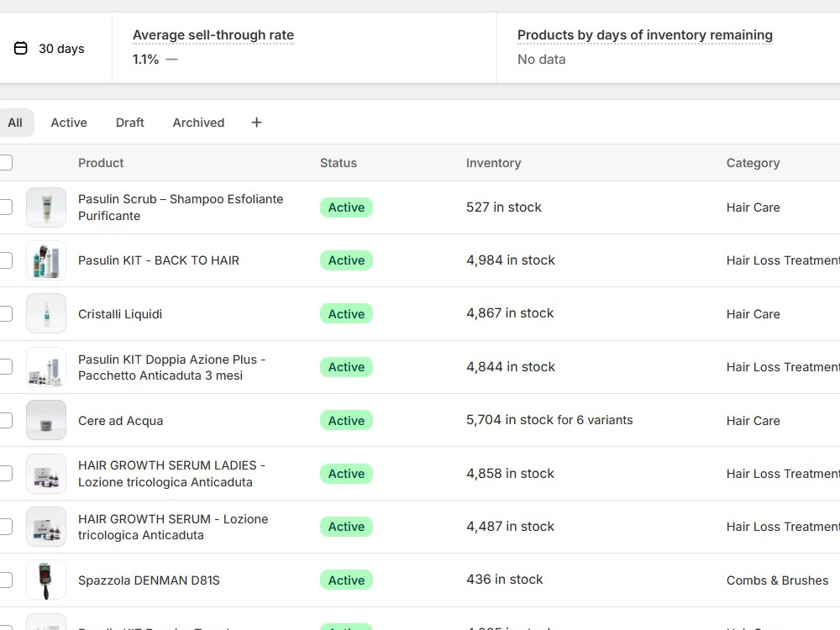Switch to the Draft tab
The image size is (840, 630).
coord(130,123)
